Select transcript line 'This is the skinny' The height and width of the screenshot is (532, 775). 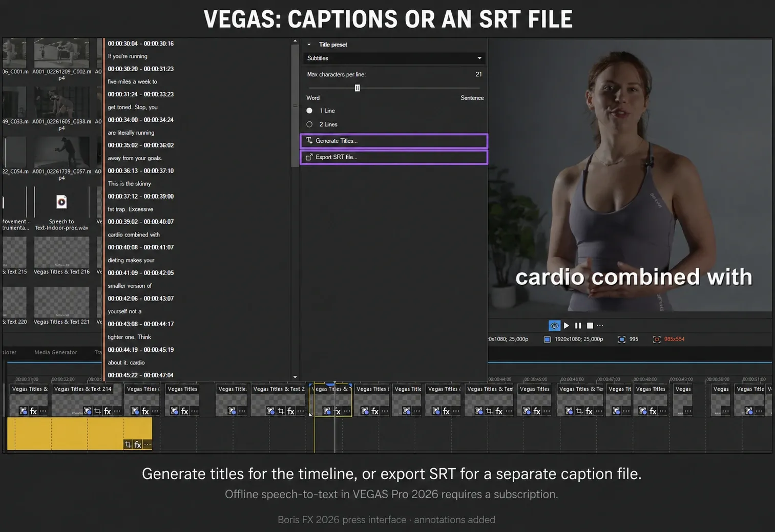coord(129,184)
